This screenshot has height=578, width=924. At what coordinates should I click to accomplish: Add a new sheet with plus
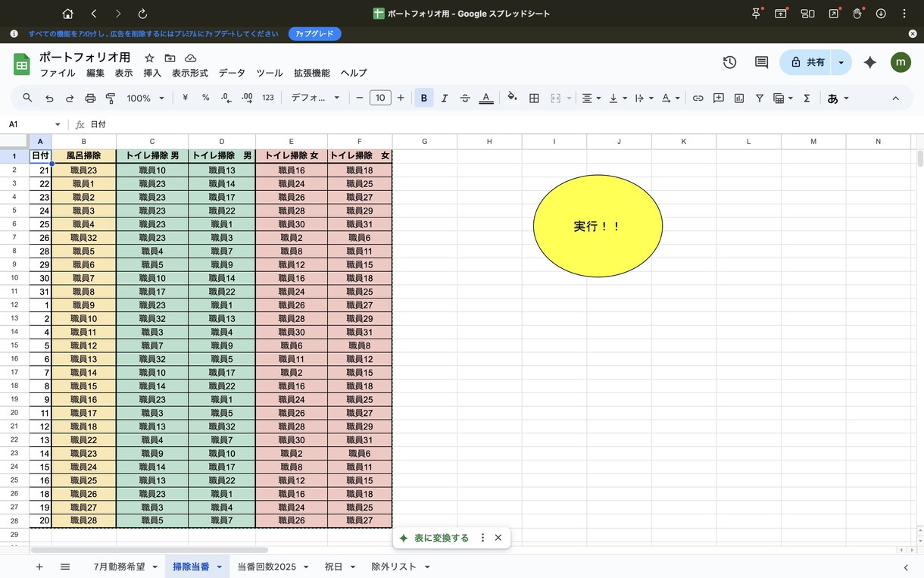tap(39, 567)
